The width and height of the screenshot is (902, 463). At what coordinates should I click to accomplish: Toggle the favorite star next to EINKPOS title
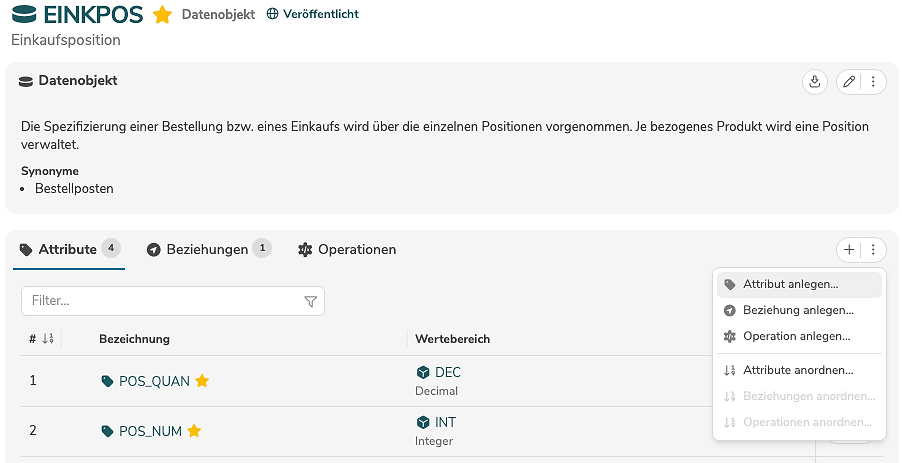[162, 15]
